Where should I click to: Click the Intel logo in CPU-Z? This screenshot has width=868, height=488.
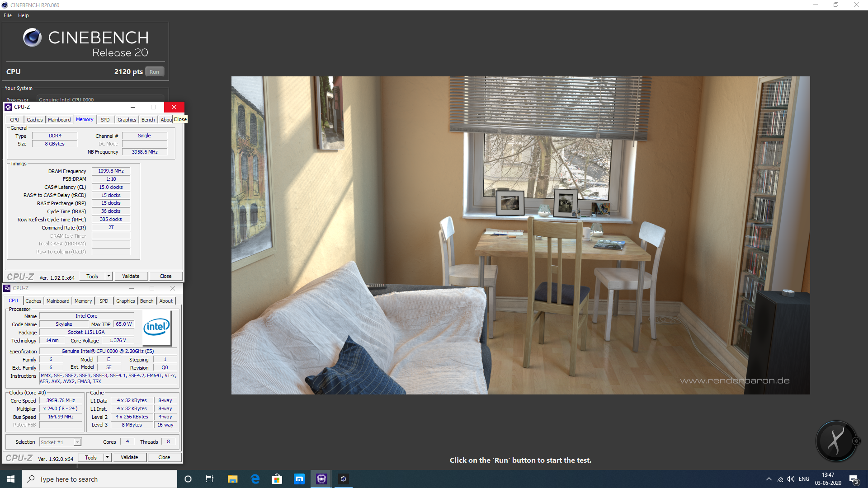156,328
